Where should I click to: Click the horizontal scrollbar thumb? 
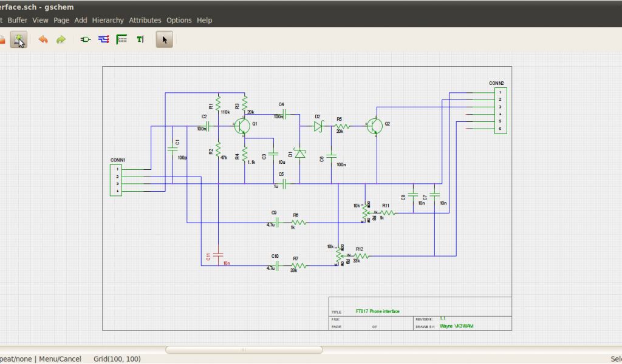coord(244,350)
